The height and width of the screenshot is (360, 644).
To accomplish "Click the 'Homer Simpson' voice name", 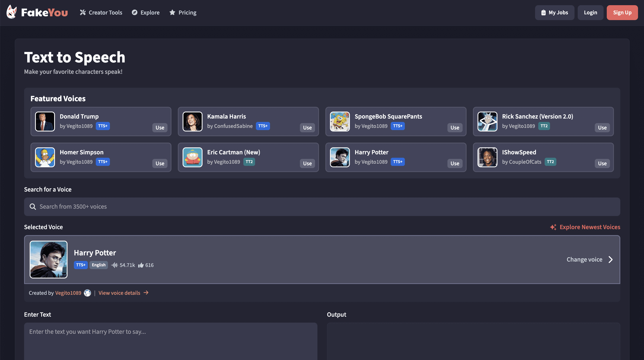I will 81,153.
